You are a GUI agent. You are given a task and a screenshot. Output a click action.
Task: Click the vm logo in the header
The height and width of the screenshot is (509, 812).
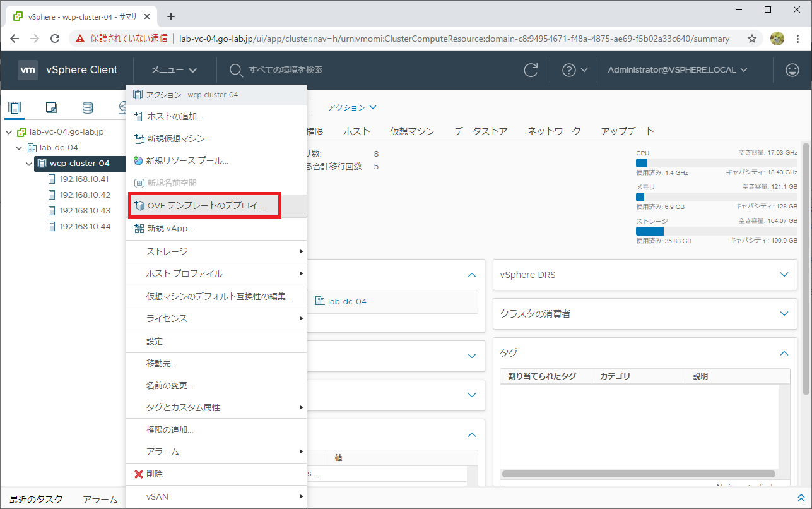[x=28, y=70]
